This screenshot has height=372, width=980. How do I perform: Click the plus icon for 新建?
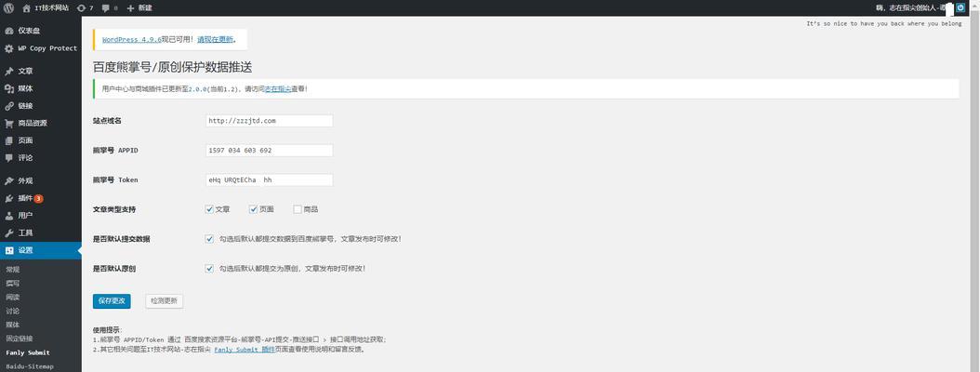pyautogui.click(x=130, y=8)
